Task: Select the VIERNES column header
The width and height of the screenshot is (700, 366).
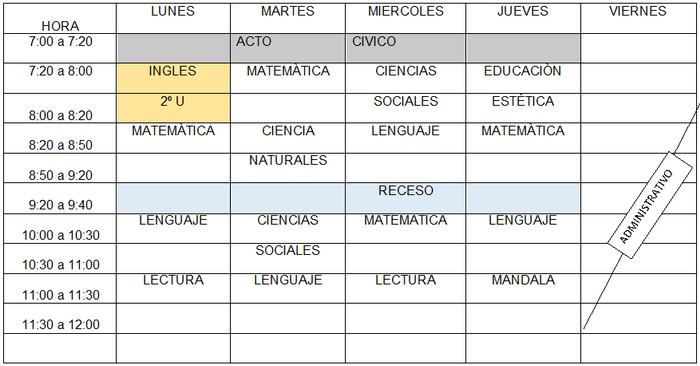Action: pos(638,19)
